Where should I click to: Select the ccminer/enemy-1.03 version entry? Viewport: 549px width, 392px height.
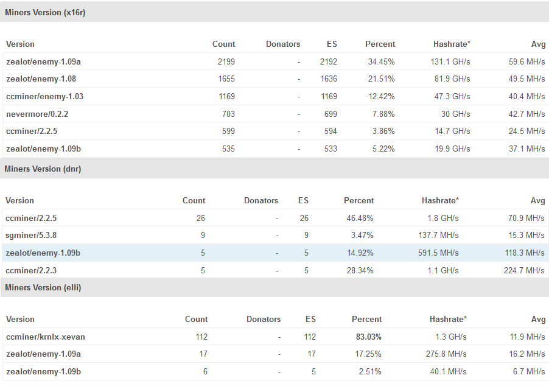[x=44, y=96]
